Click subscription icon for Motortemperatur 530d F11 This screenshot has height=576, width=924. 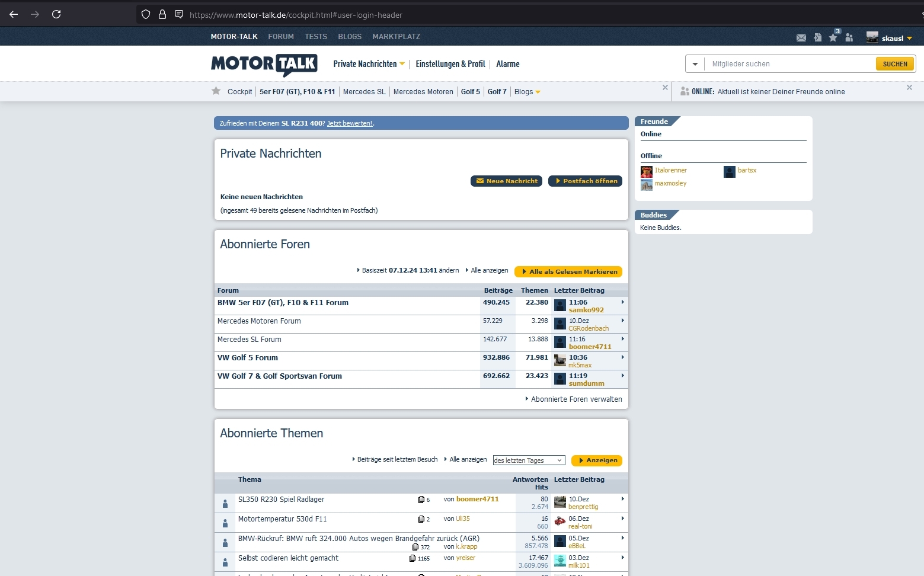(225, 523)
